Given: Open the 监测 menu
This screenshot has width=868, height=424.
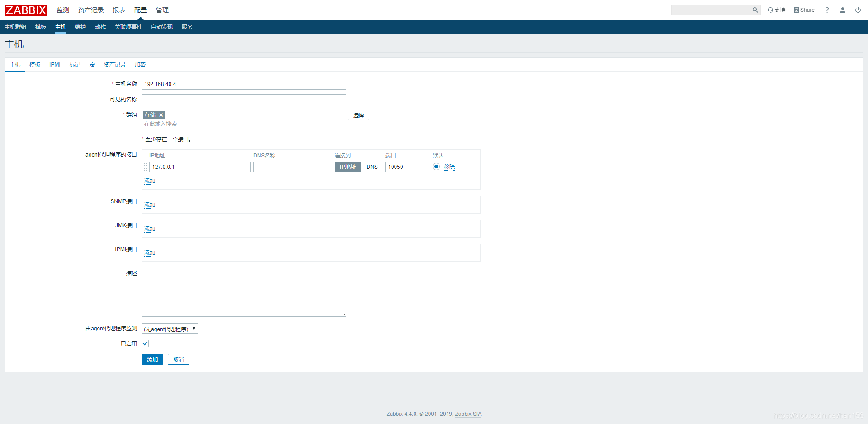Looking at the screenshot, I should point(63,10).
